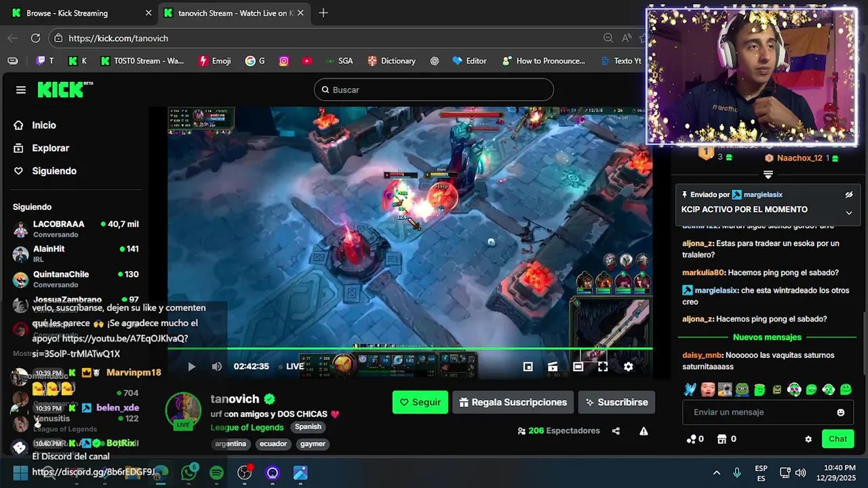Focus the Buscar search field
The image size is (868, 488).
pyautogui.click(x=434, y=89)
